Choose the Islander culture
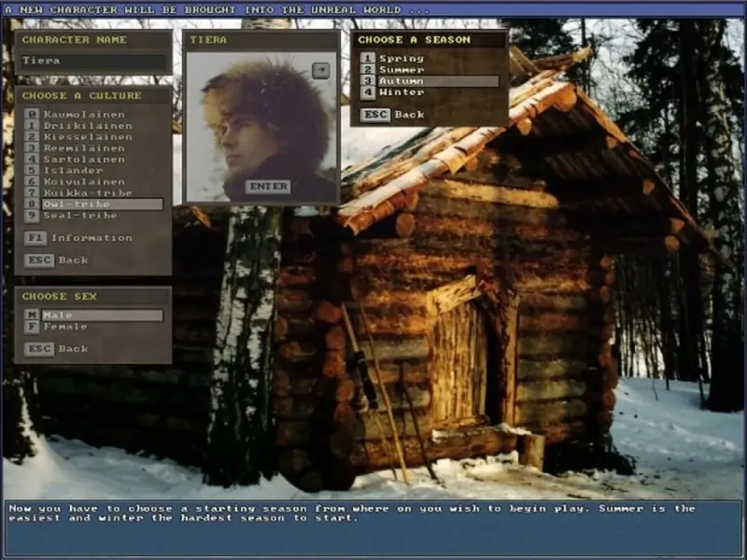The width and height of the screenshot is (747, 560). (74, 171)
